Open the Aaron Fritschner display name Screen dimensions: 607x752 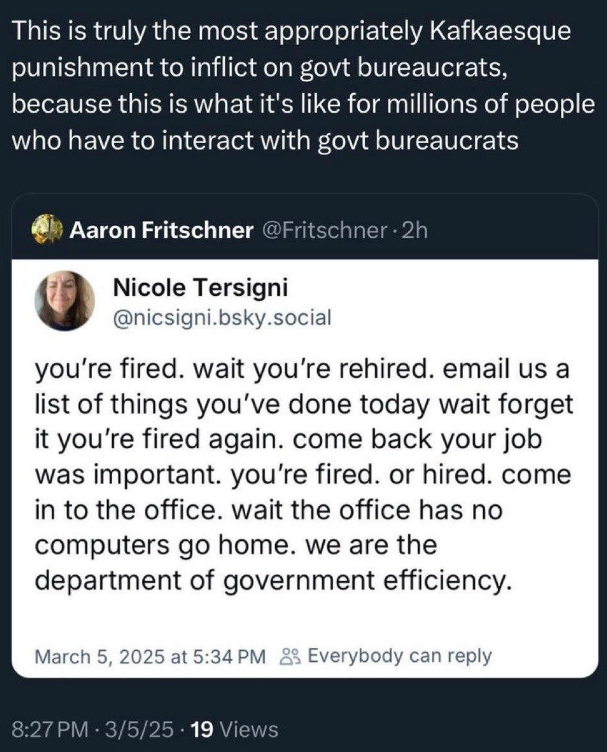click(161, 230)
